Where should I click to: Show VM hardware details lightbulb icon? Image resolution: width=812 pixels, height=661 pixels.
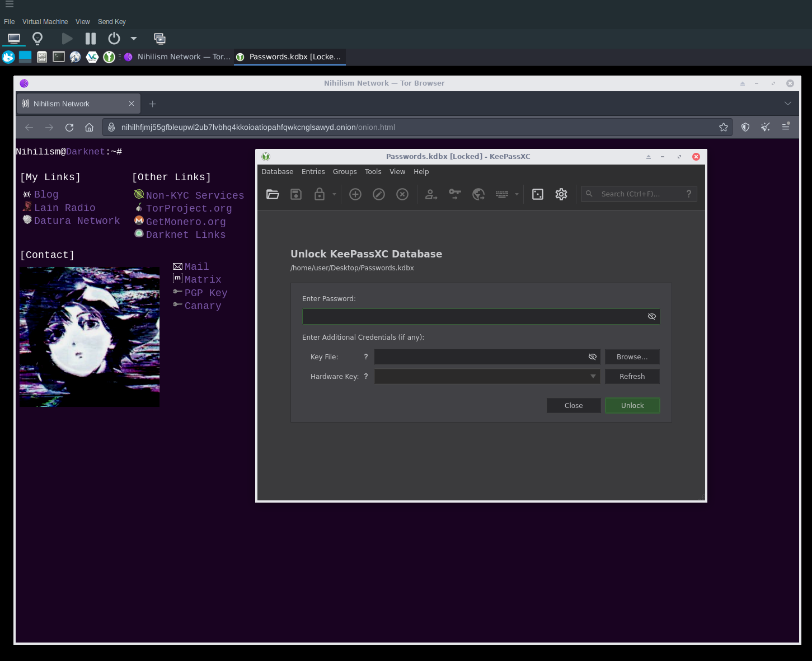point(37,39)
